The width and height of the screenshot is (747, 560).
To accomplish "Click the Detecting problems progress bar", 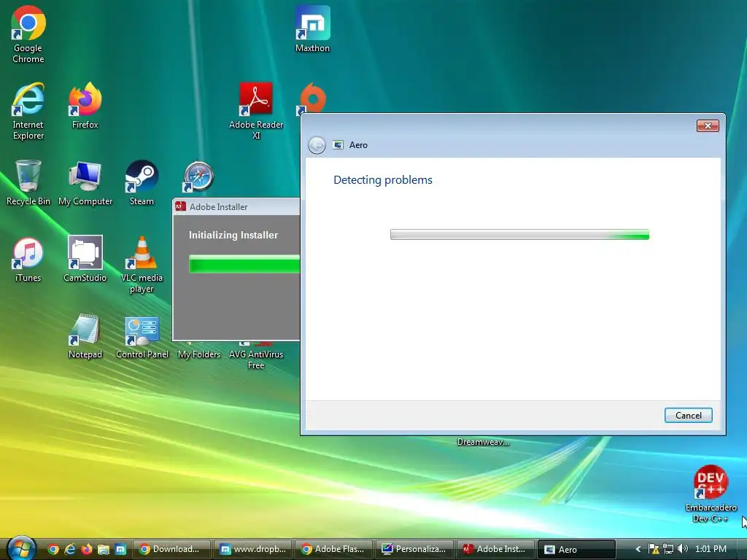I will pos(519,235).
